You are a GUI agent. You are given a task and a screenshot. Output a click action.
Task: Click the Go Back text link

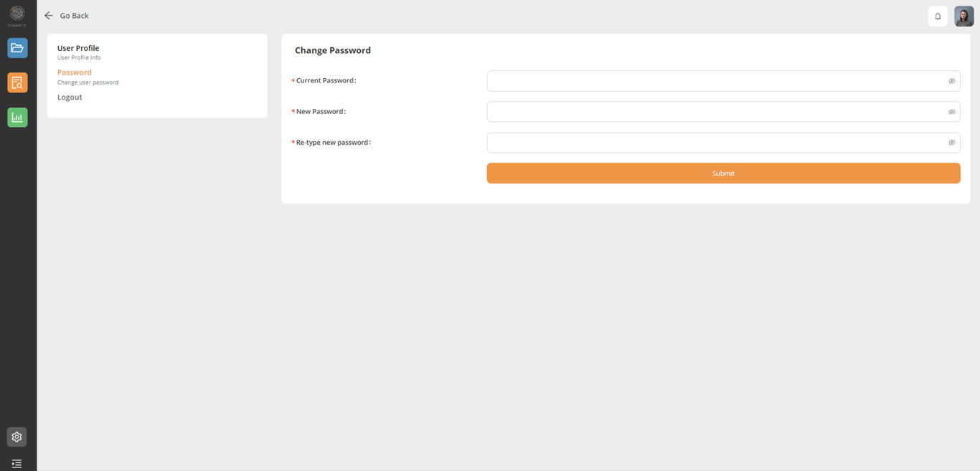74,15
